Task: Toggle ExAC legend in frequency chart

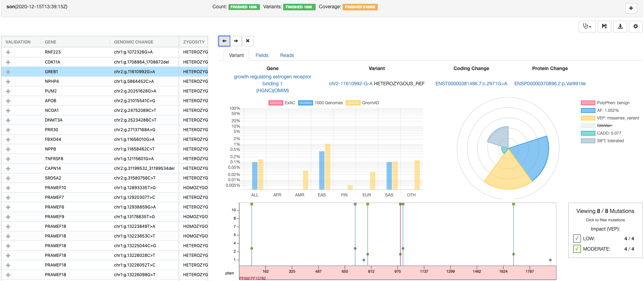Action: pos(282,103)
